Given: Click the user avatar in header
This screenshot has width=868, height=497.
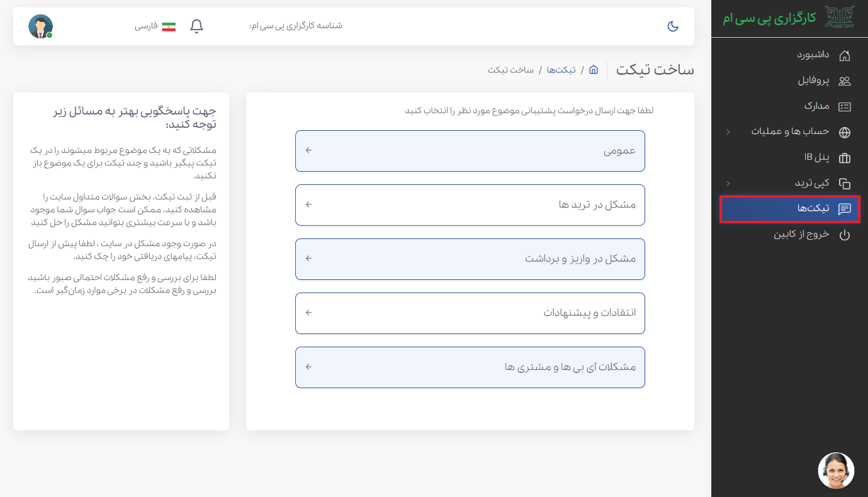Looking at the screenshot, I should (40, 26).
